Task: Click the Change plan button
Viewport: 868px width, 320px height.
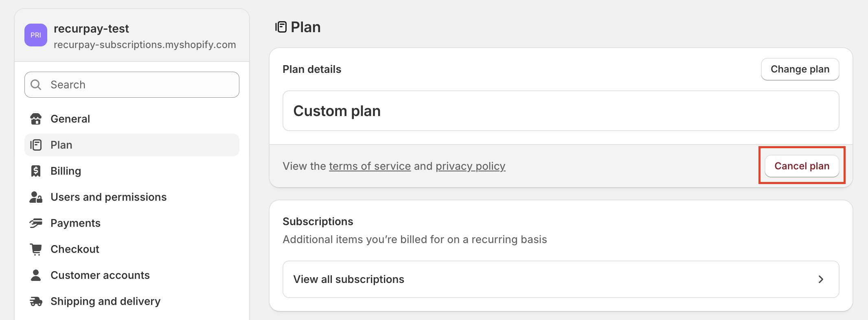Action: click(799, 69)
